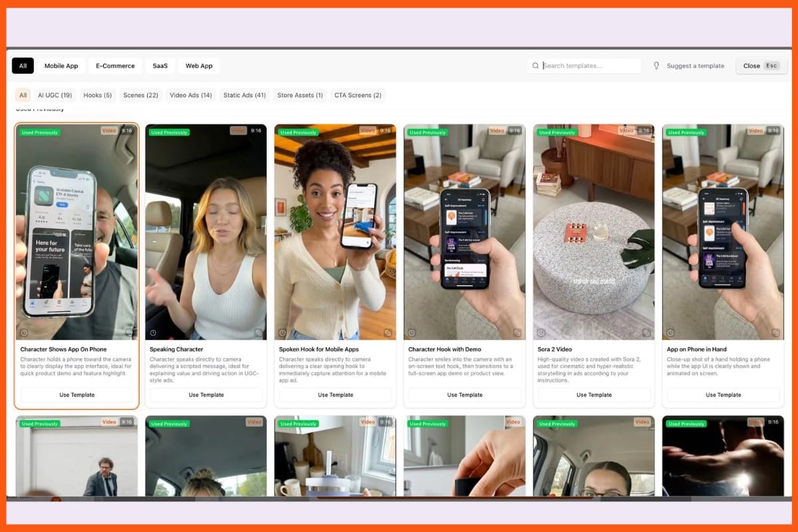Click Used Previously badge on Speaking Character card
Viewport: 798px width, 532px height.
tap(169, 132)
